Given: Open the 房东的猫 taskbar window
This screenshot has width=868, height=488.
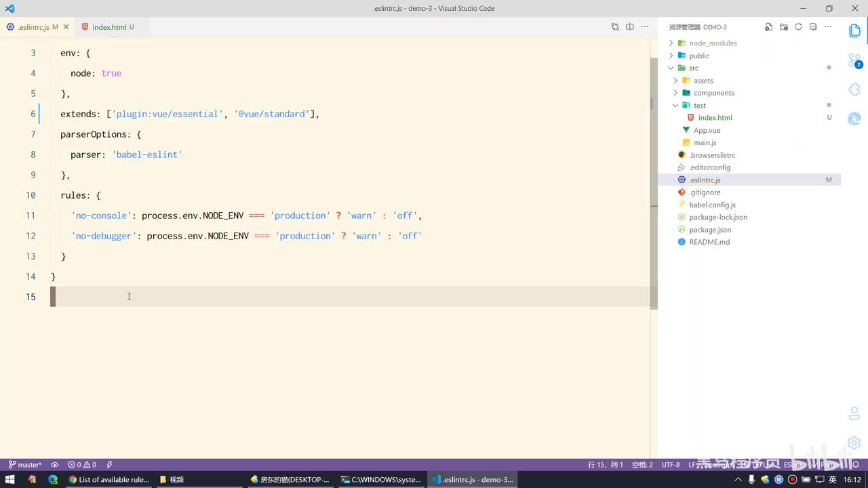Looking at the screenshot, I should coord(290,479).
